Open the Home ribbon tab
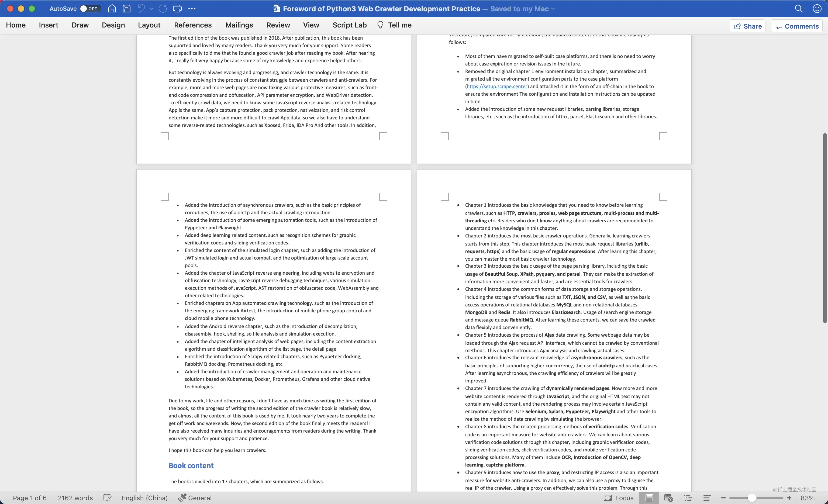 tap(16, 25)
